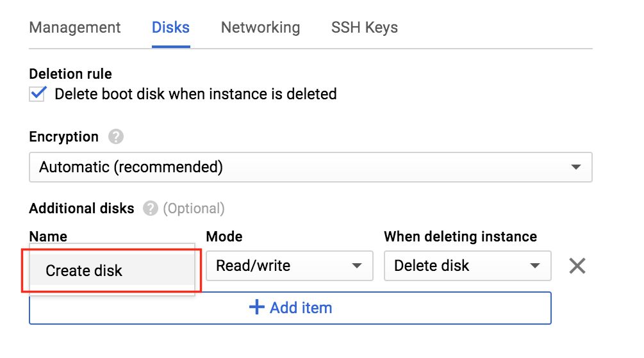Click the Mode dropdown arrow icon

pos(356,266)
